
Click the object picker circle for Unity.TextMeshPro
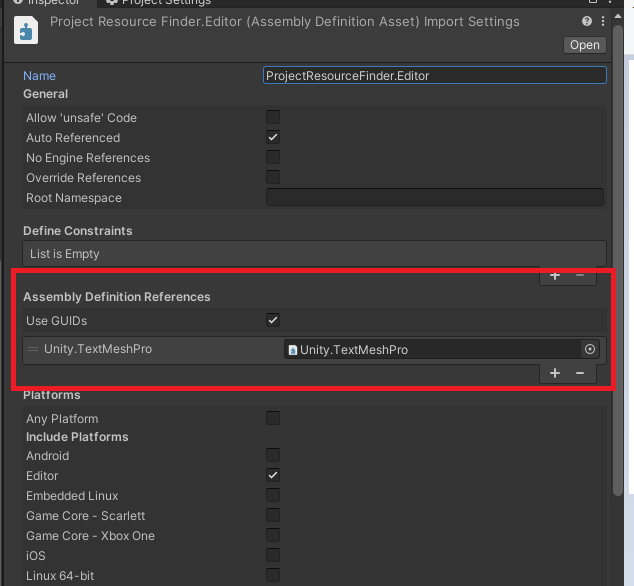[590, 349]
